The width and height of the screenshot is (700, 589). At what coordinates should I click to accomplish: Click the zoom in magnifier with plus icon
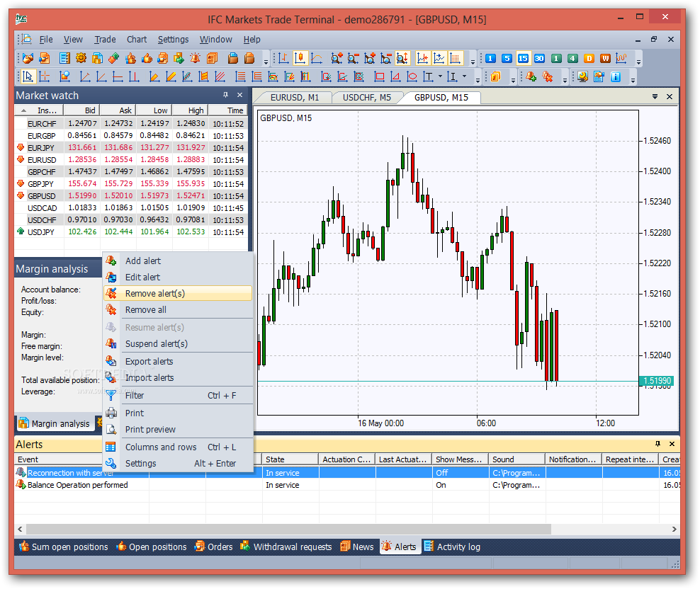coord(337,59)
